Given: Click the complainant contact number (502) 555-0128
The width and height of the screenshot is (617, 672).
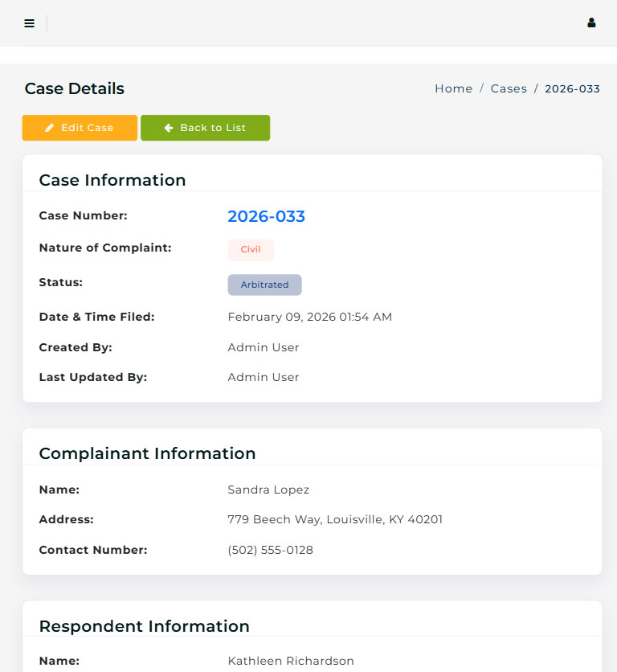Looking at the screenshot, I should coord(270,550).
